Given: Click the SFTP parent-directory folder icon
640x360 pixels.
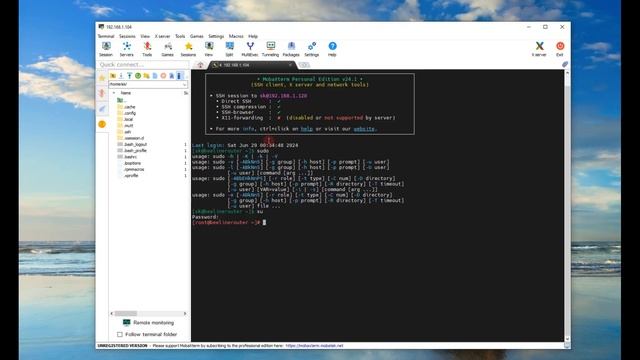Looking at the screenshot, I should click(113, 76).
